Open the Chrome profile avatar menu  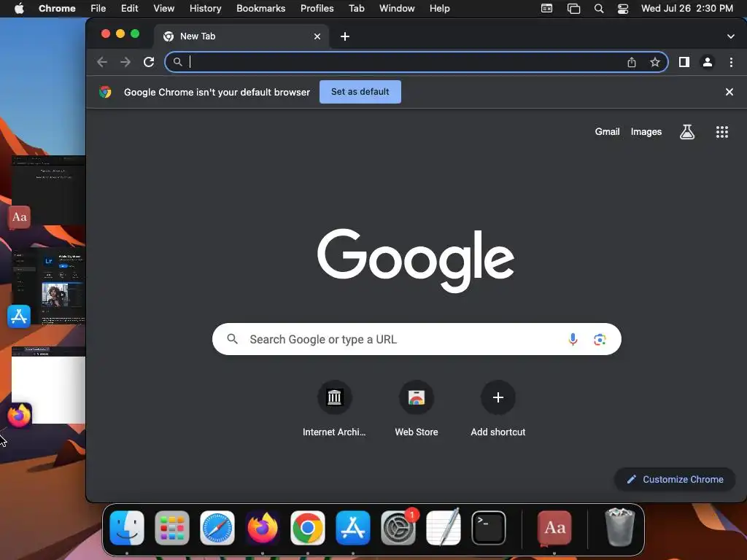(708, 62)
